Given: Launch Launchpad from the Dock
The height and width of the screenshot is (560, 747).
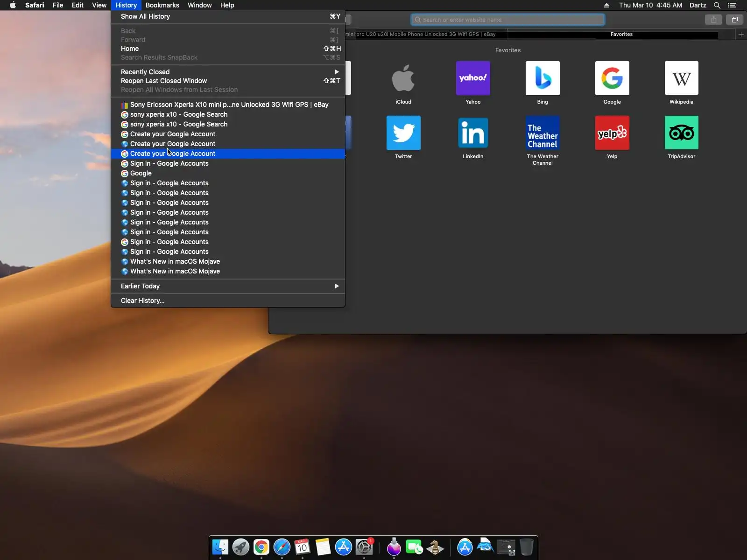Looking at the screenshot, I should [x=241, y=547].
